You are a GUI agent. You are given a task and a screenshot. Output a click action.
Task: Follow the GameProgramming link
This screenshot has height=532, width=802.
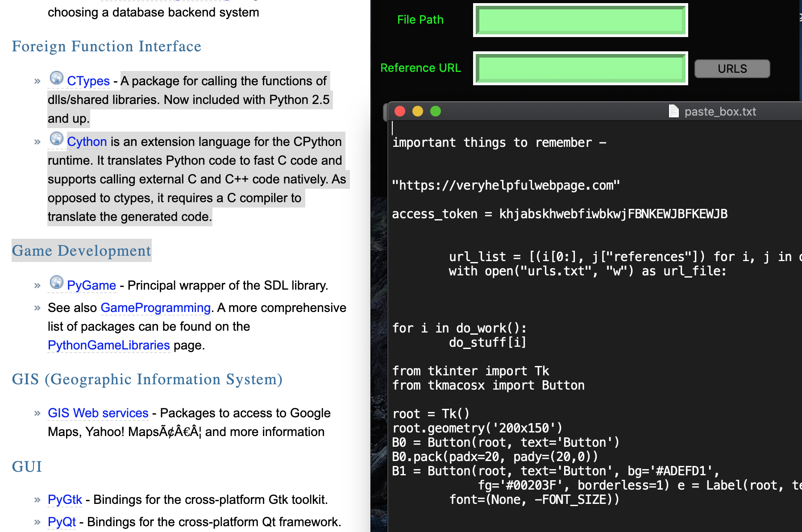pyautogui.click(x=156, y=308)
